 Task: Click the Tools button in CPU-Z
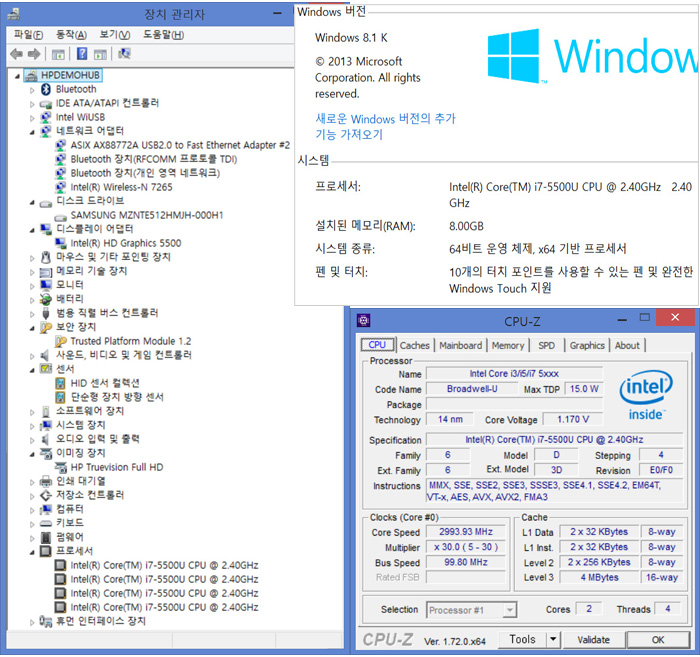(x=522, y=640)
